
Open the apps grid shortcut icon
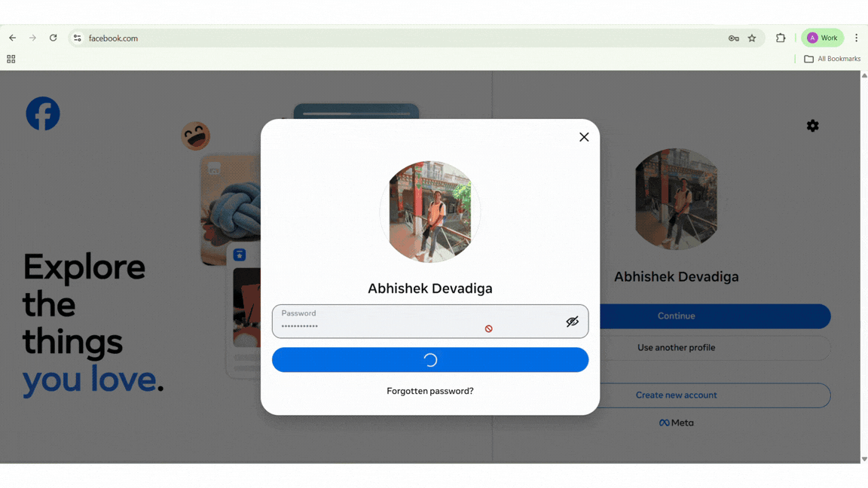coord(11,59)
